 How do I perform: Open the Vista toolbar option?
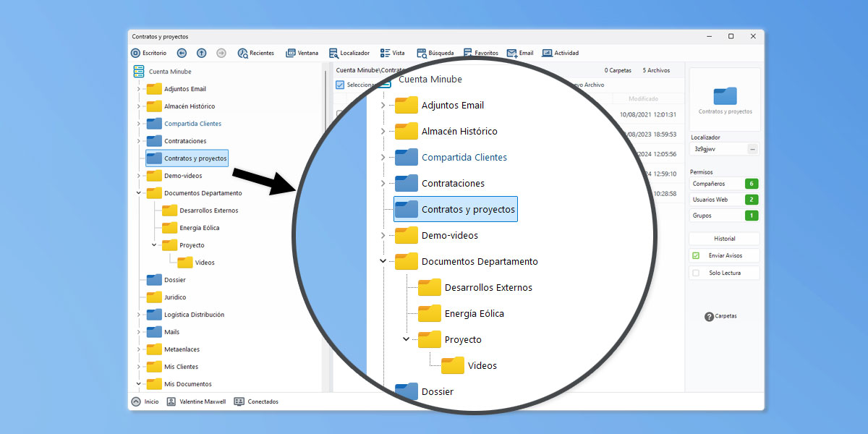coord(393,53)
